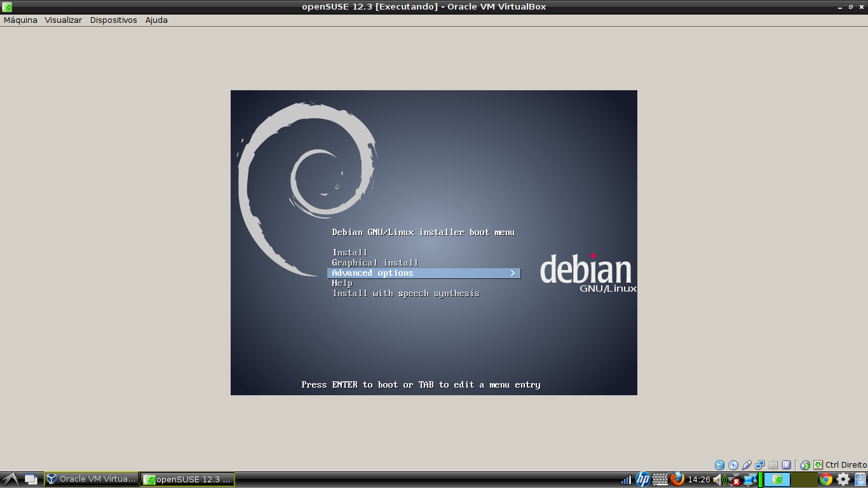Open the Máquina menu

(20, 20)
